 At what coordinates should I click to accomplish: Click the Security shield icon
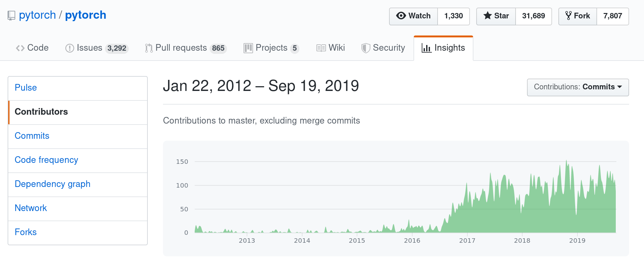click(366, 48)
